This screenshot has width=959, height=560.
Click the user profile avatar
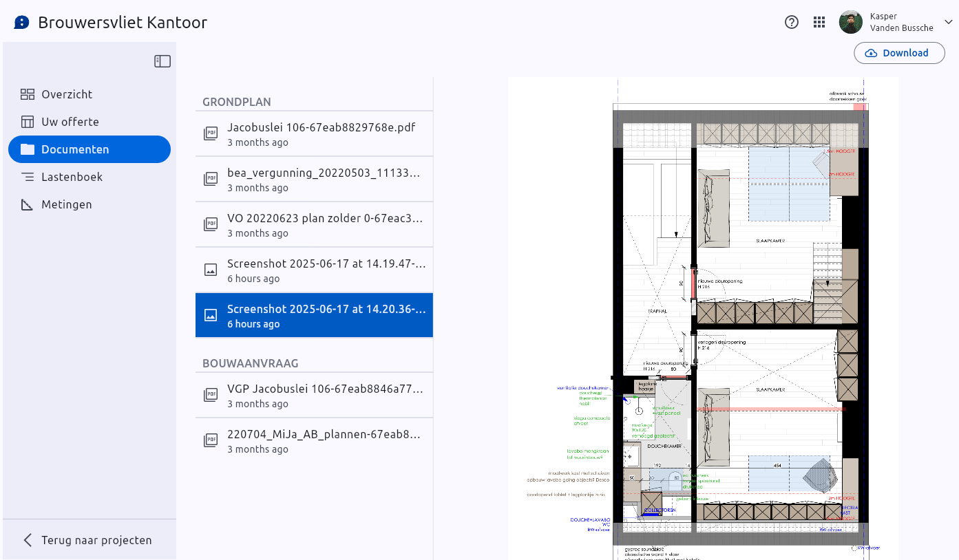[x=851, y=22]
